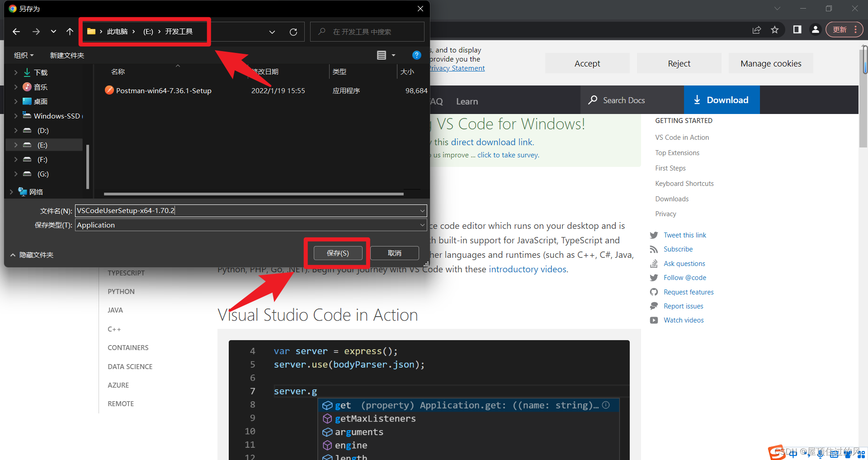Open VS Code in Action sidebar link
Image resolution: width=868 pixels, height=460 pixels.
(x=682, y=138)
